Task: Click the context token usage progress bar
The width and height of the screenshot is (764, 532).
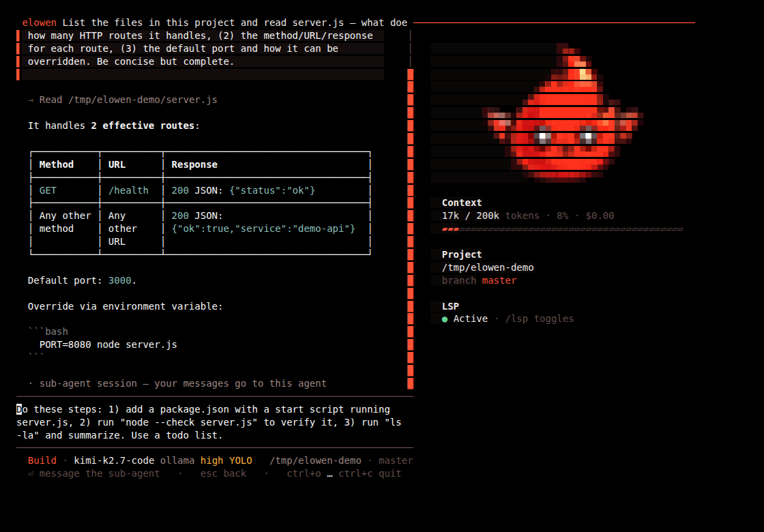Action: pyautogui.click(x=562, y=229)
